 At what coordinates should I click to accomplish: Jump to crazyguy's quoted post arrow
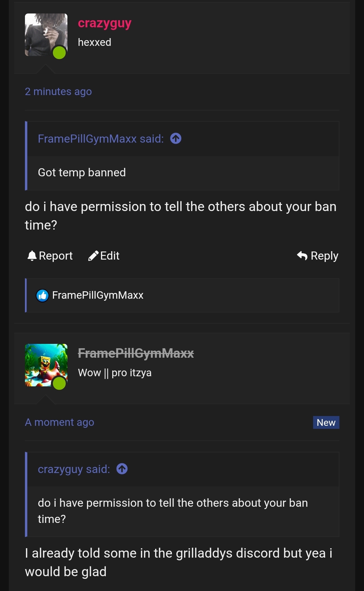pyautogui.click(x=122, y=469)
